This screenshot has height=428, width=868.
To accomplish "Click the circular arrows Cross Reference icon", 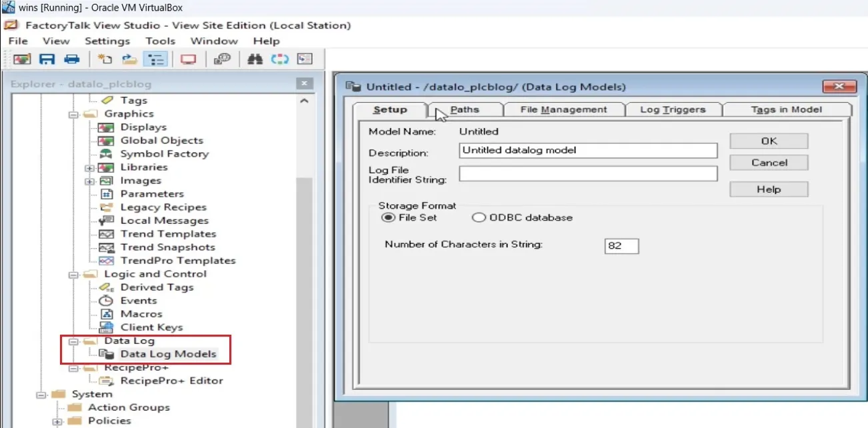I will coord(279,59).
